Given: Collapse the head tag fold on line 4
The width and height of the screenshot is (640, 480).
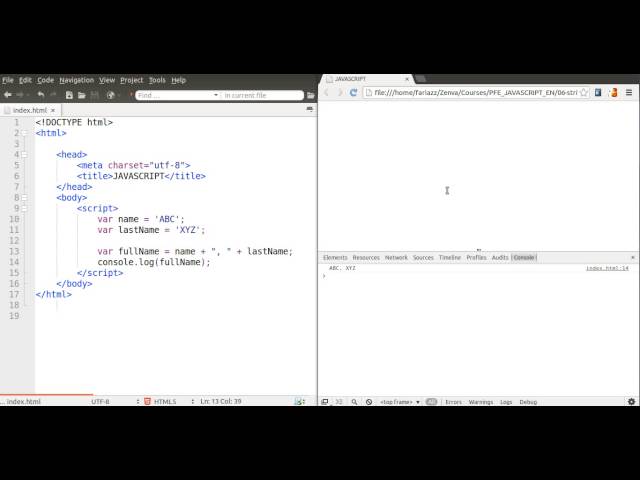Looking at the screenshot, I should coord(24,155).
